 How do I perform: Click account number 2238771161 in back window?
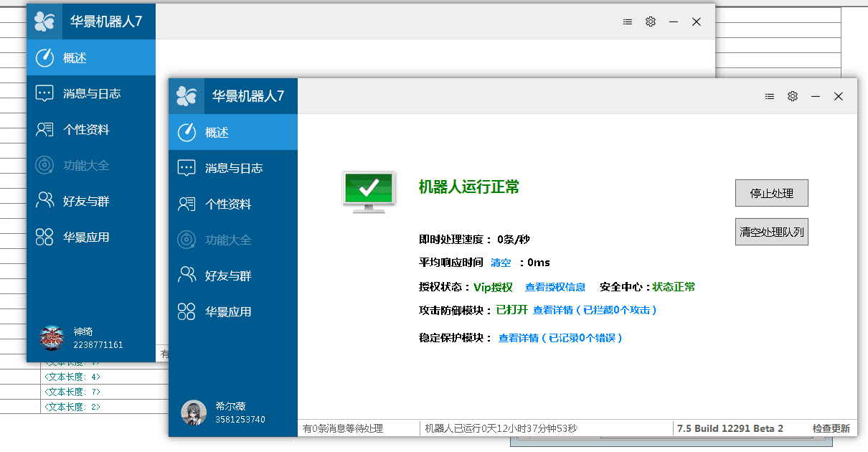pos(98,345)
